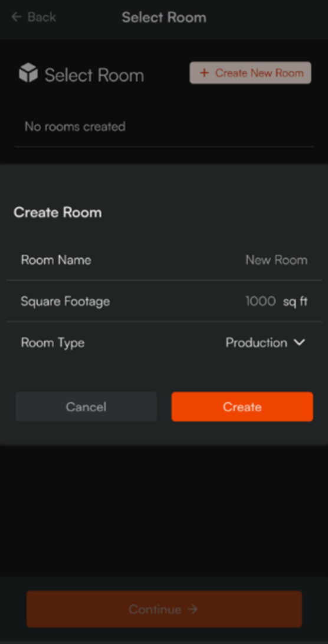Click the Room Type label
This screenshot has width=328, height=644.
(x=53, y=343)
